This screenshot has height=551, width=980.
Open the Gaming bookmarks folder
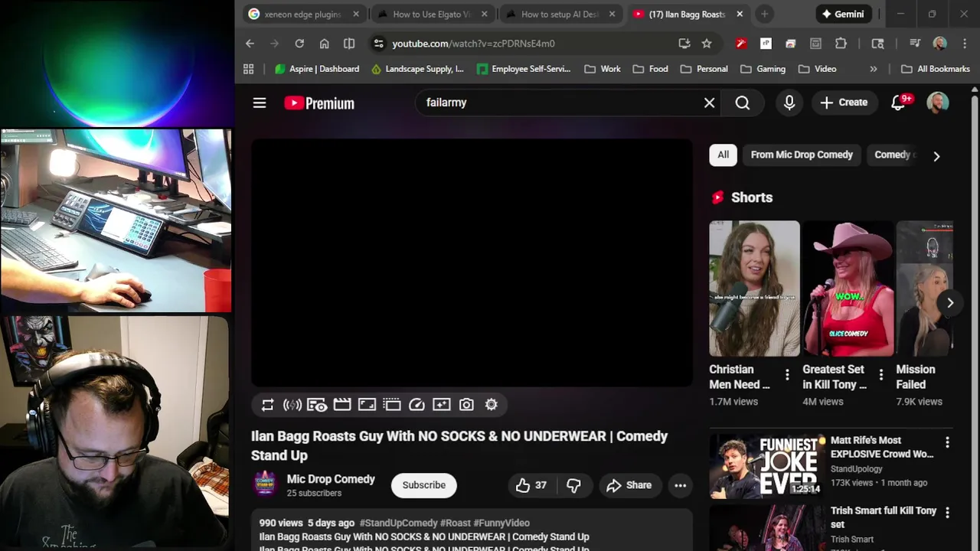pyautogui.click(x=763, y=69)
